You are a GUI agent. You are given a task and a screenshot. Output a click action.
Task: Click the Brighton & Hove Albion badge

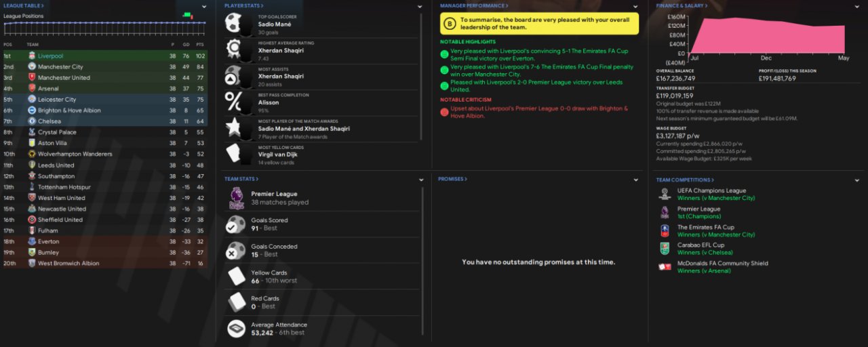coord(31,110)
